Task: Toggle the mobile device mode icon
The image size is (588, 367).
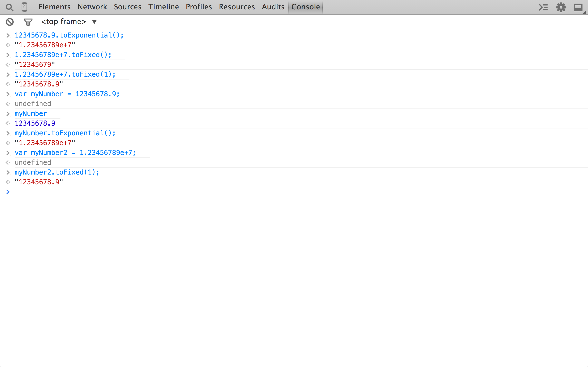Action: tap(24, 7)
